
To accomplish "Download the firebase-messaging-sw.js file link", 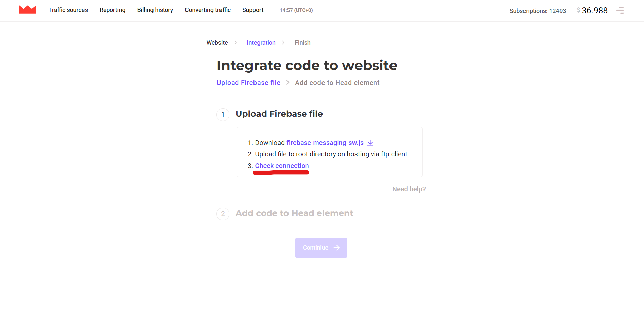I will 325,143.
